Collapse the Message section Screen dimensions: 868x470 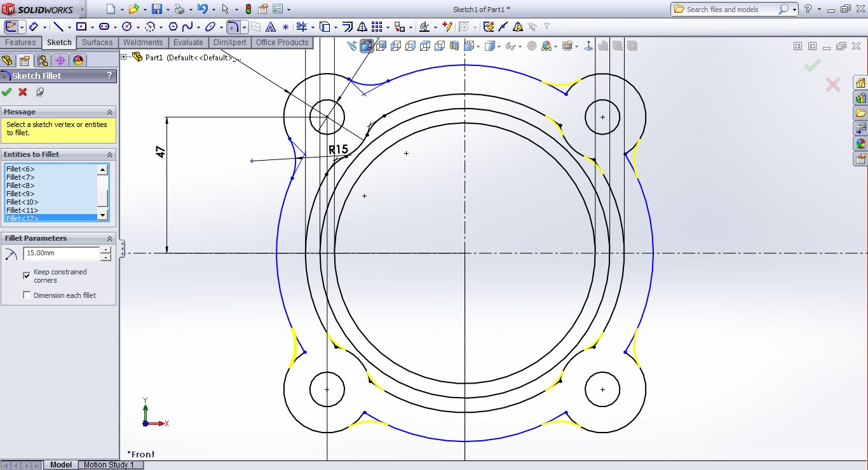click(109, 112)
